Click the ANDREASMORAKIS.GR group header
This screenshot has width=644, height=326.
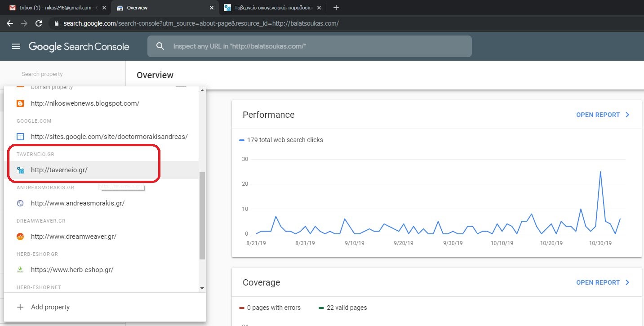click(45, 188)
